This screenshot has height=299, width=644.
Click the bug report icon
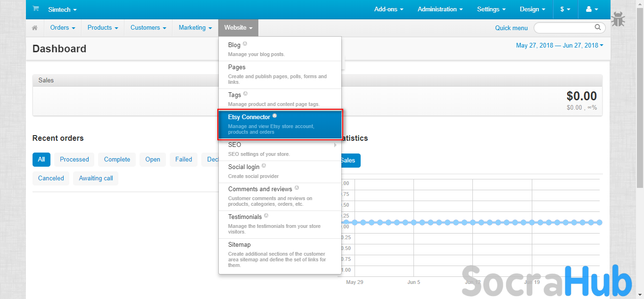coord(618,20)
